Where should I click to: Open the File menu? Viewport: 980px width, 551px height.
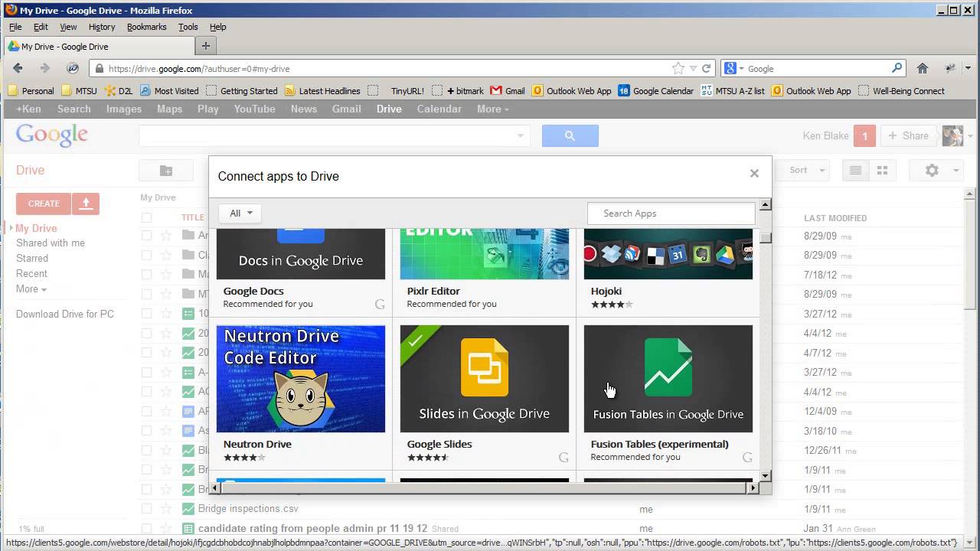tap(15, 27)
